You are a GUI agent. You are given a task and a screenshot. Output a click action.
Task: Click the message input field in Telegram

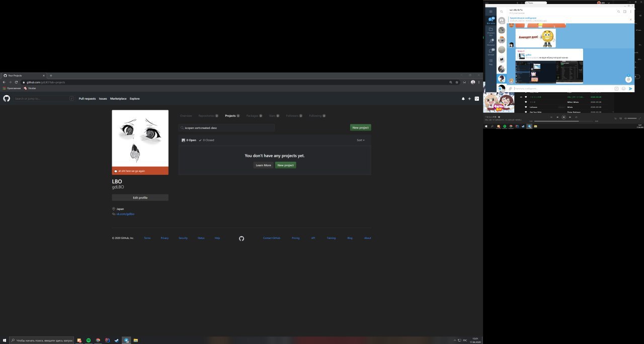(563, 89)
